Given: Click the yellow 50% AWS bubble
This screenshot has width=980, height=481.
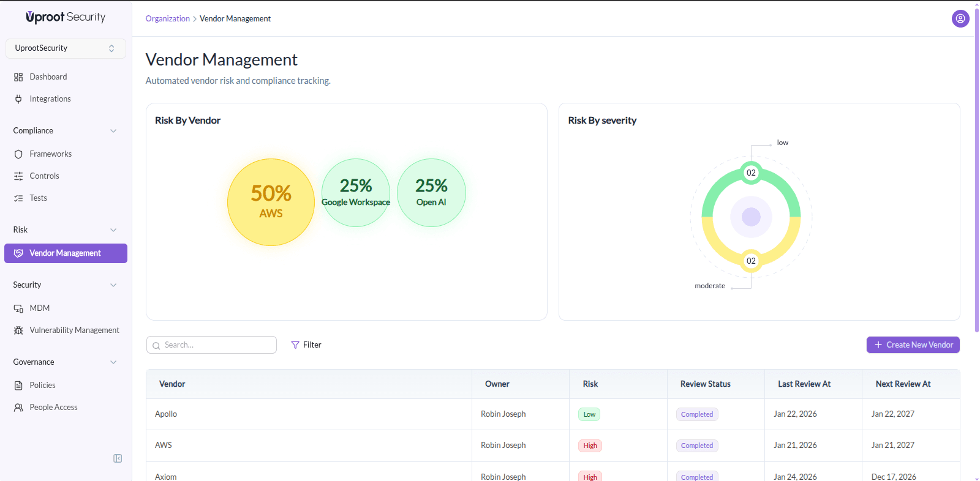Looking at the screenshot, I should point(271,203).
